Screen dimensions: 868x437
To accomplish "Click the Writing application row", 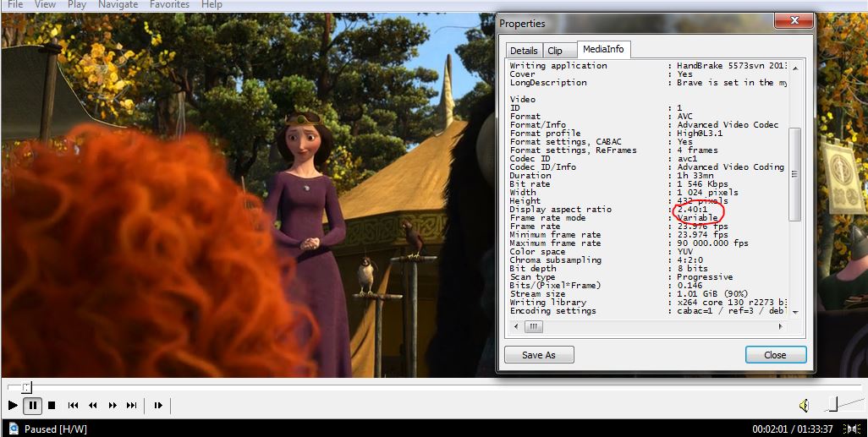I will click(x=648, y=65).
